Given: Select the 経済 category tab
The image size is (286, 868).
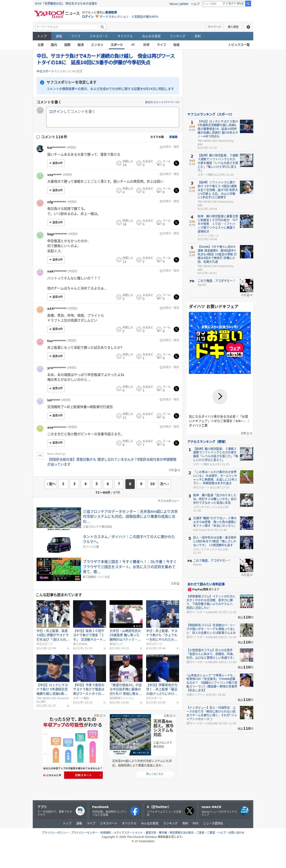Looking at the screenshot, I should pos(81,45).
